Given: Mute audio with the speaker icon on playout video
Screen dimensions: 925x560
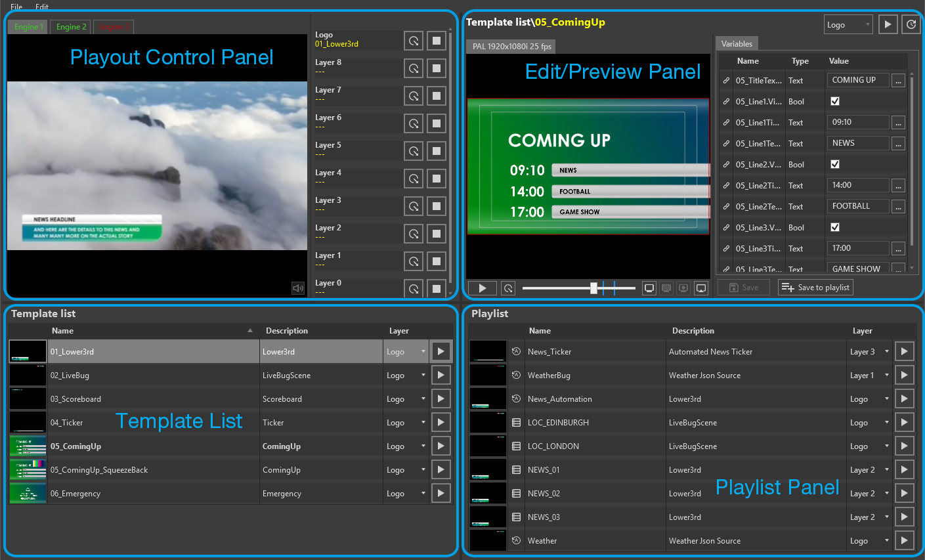Looking at the screenshot, I should coord(298,288).
